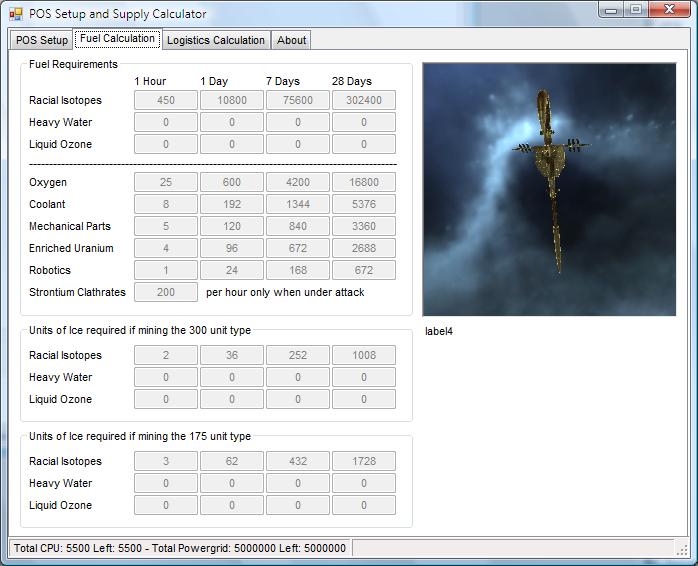
Task: Click the 175 unit ice Racial Isotopes field showing 62
Action: [231, 461]
